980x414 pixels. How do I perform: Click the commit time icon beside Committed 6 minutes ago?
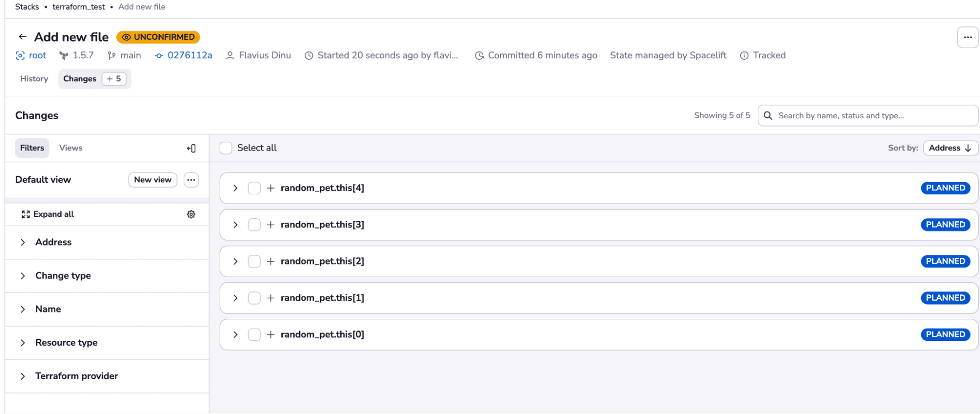coord(479,55)
